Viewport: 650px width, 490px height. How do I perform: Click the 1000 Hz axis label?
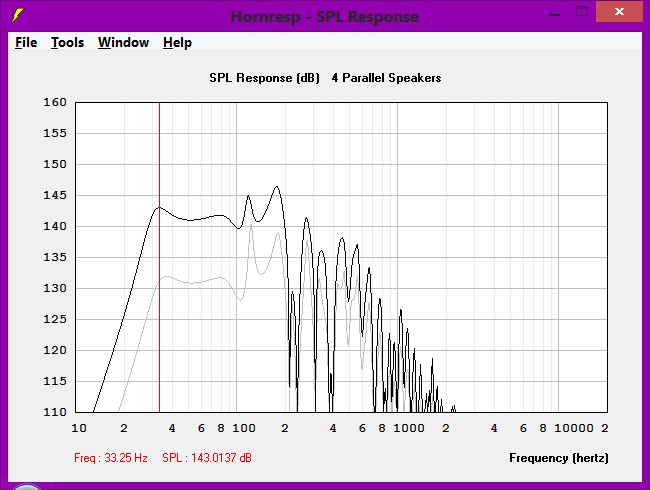tap(409, 428)
